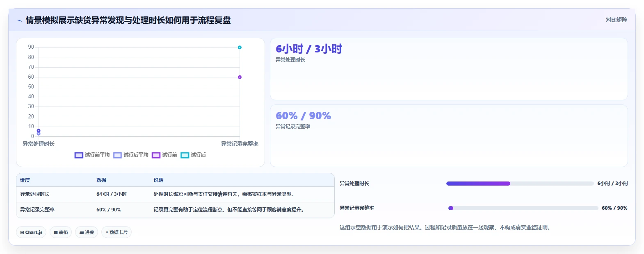Click the 维度 column header
644x254 pixels.
[25, 180]
